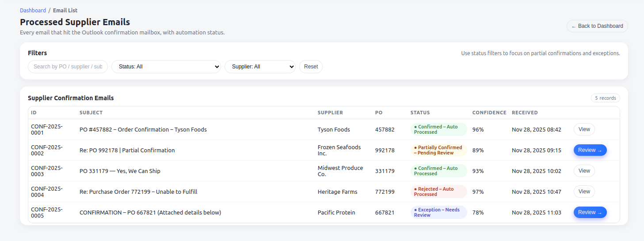The height and width of the screenshot is (241, 644).
Task: Click the Confidence column header
Action: click(x=489, y=113)
